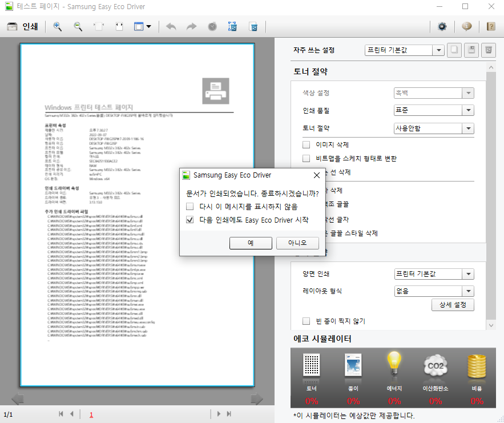This screenshot has width=504, height=423.
Task: Redo the last edit
Action: click(191, 27)
